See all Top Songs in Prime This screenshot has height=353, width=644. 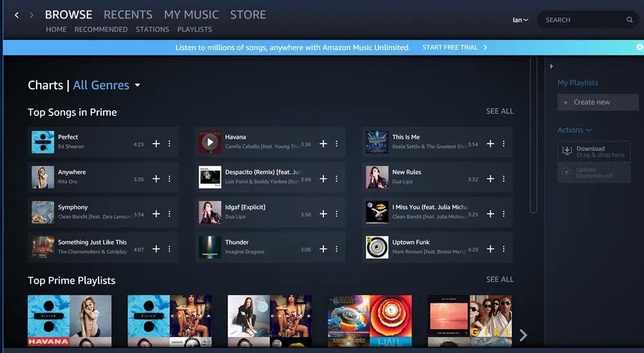[500, 111]
